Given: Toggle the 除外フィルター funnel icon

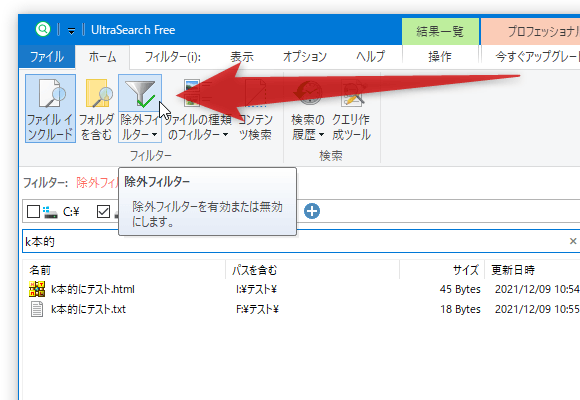Looking at the screenshot, I should tap(140, 94).
